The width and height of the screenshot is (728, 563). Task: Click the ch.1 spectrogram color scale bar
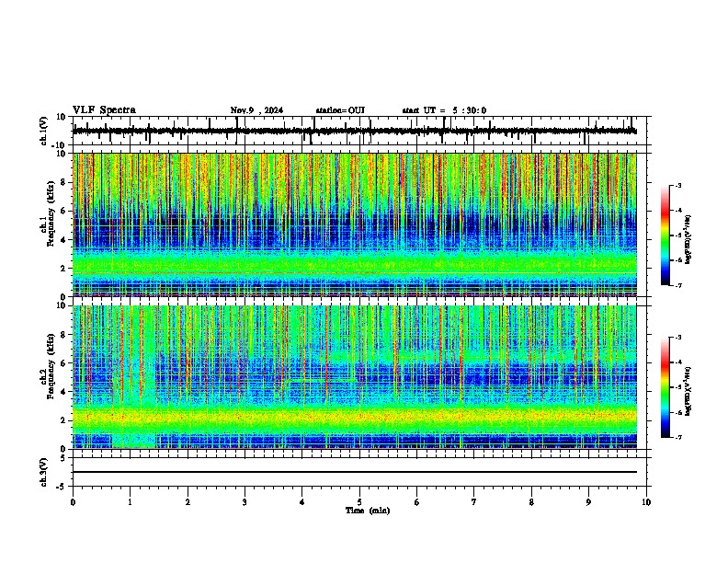pos(665,236)
